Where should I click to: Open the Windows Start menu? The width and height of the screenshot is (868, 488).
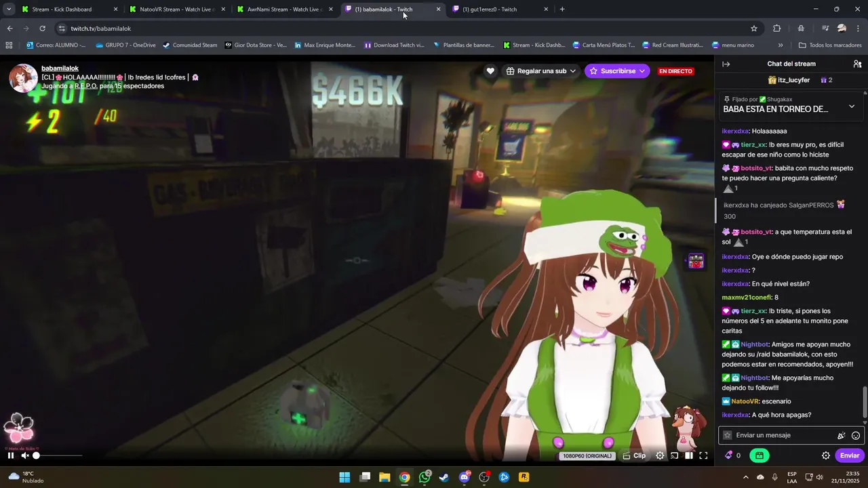(344, 477)
